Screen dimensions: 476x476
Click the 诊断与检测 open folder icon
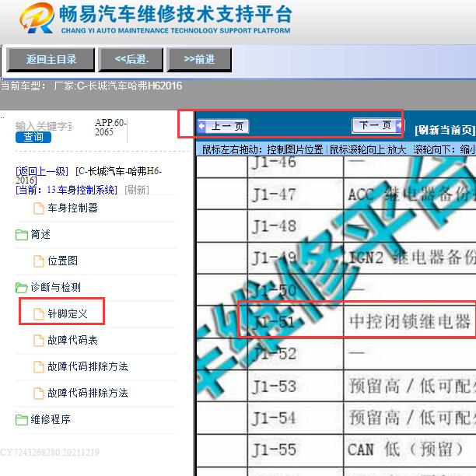point(22,288)
